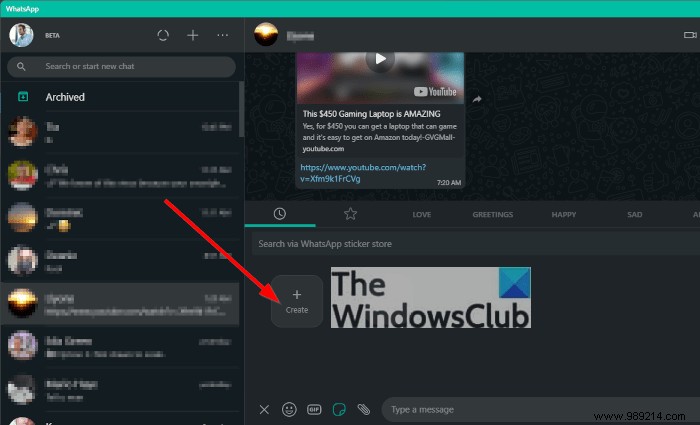Open the GIF picker
The width and height of the screenshot is (700, 425).
tap(314, 409)
